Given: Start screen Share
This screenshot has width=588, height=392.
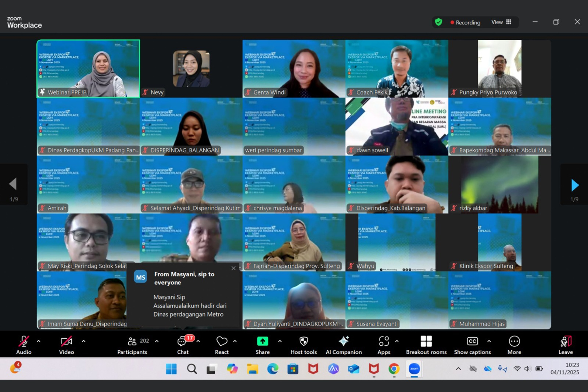Looking at the screenshot, I should coord(262,345).
